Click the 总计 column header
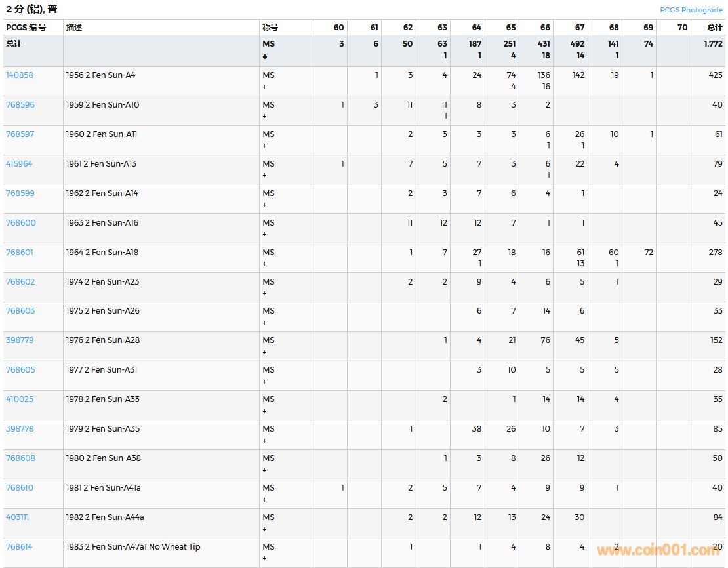The image size is (728, 568). (714, 28)
